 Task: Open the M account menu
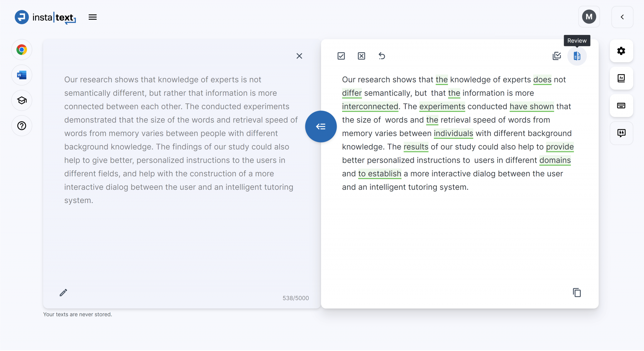point(589,17)
